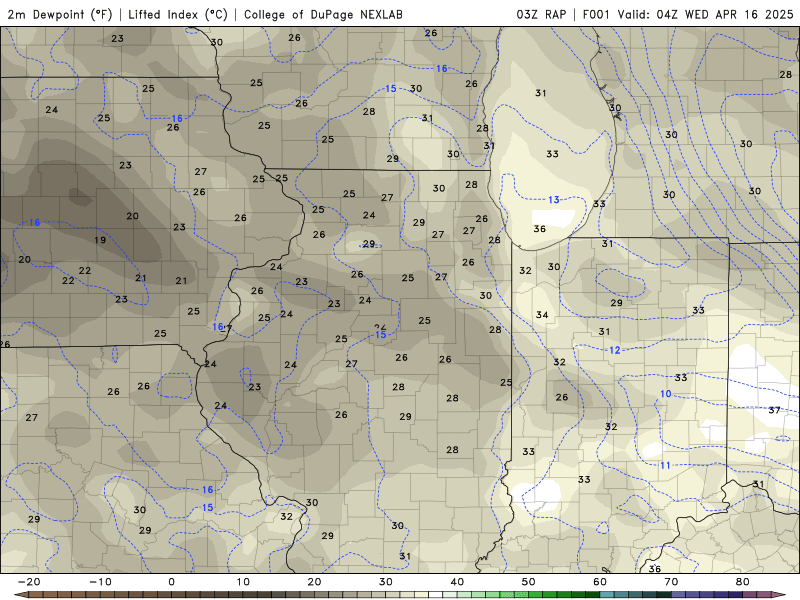Click the 36 dewpoint value inside Lake Michigan

539,229
